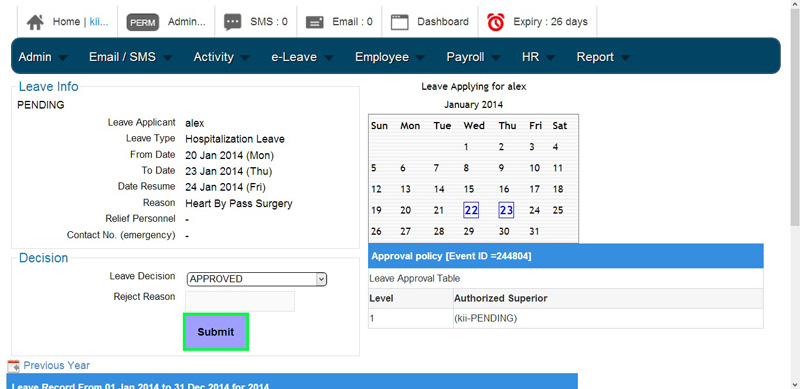
Task: Click Expiry : 26 days text
Action: tap(551, 22)
